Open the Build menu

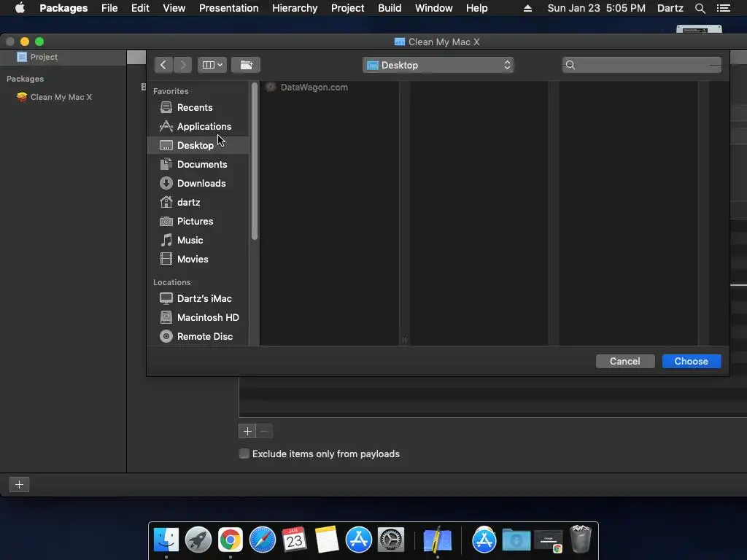click(x=390, y=8)
